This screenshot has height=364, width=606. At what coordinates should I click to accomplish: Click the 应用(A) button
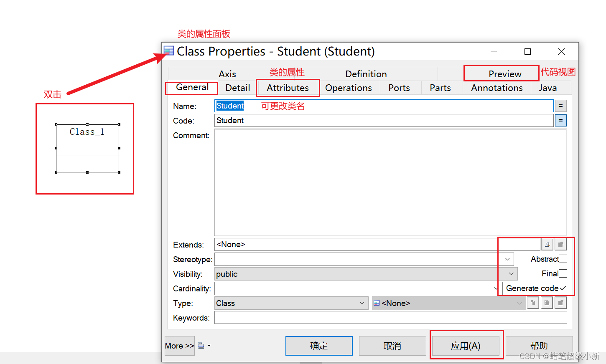tap(466, 345)
